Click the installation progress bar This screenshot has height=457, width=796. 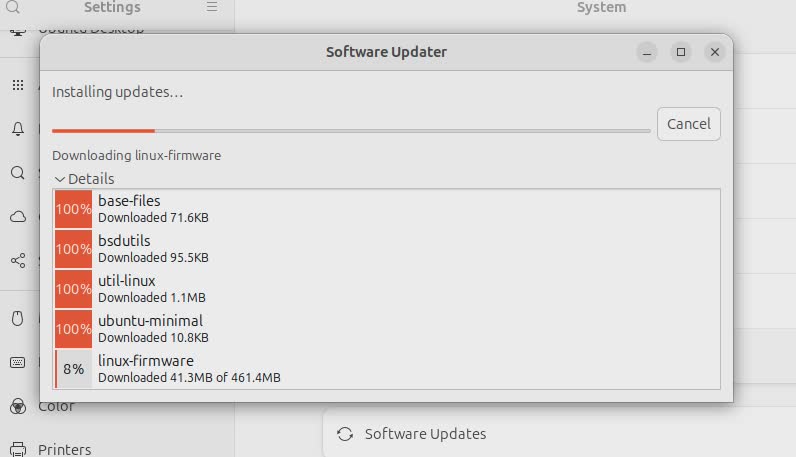[x=350, y=131]
